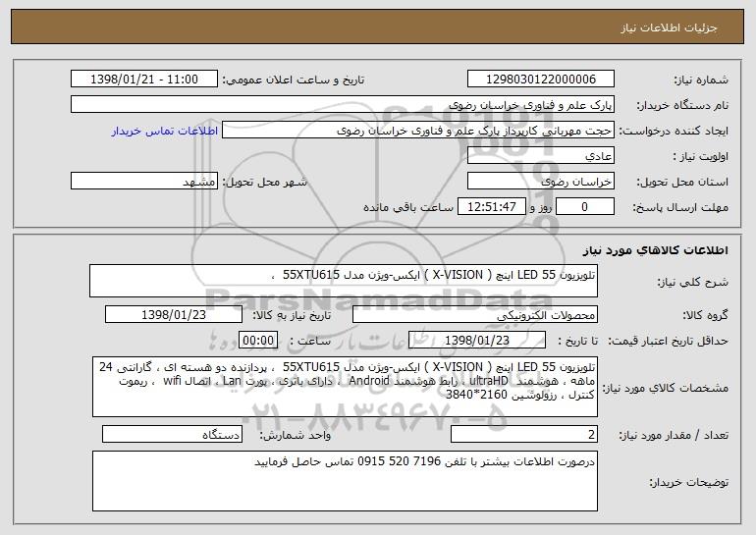Viewport: 756px width, 535px height.
Task: Select the ساعت field showing 00:00
Action: pyautogui.click(x=258, y=341)
